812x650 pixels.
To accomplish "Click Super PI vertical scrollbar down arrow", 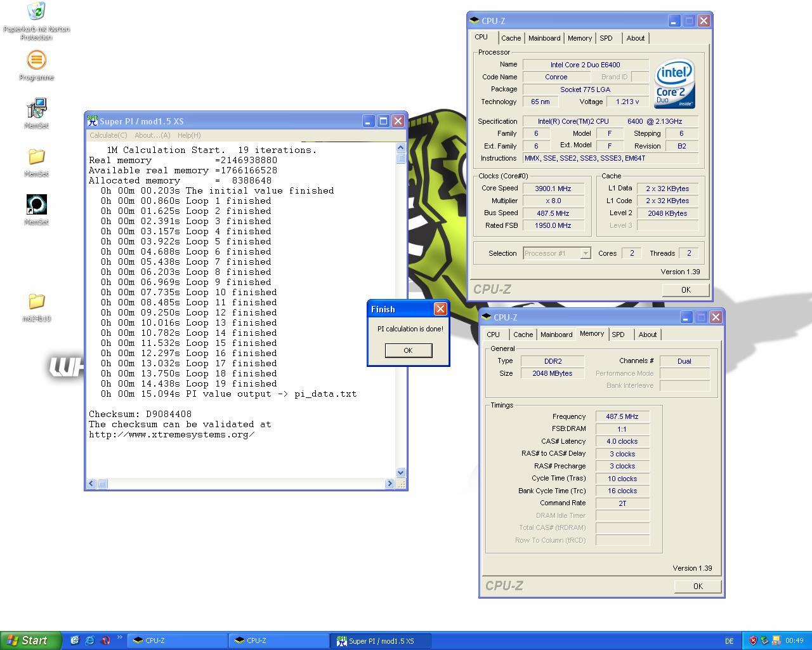I will [x=400, y=472].
